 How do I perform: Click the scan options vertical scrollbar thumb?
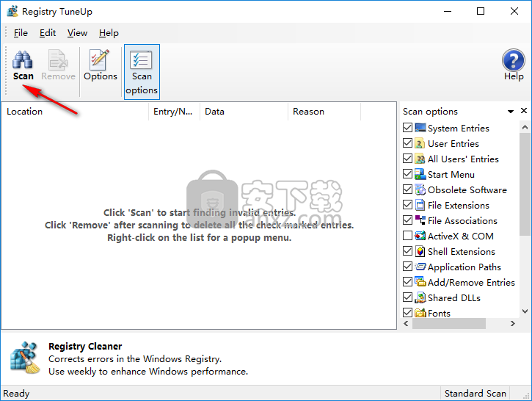[525, 184]
